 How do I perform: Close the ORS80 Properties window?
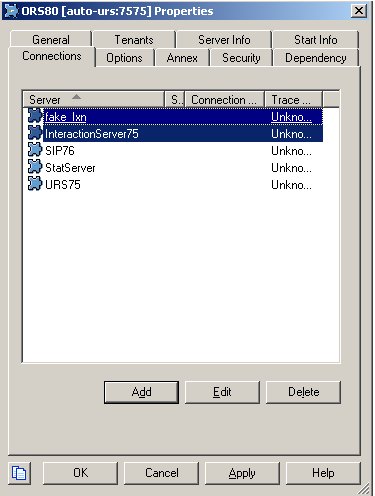click(x=359, y=11)
